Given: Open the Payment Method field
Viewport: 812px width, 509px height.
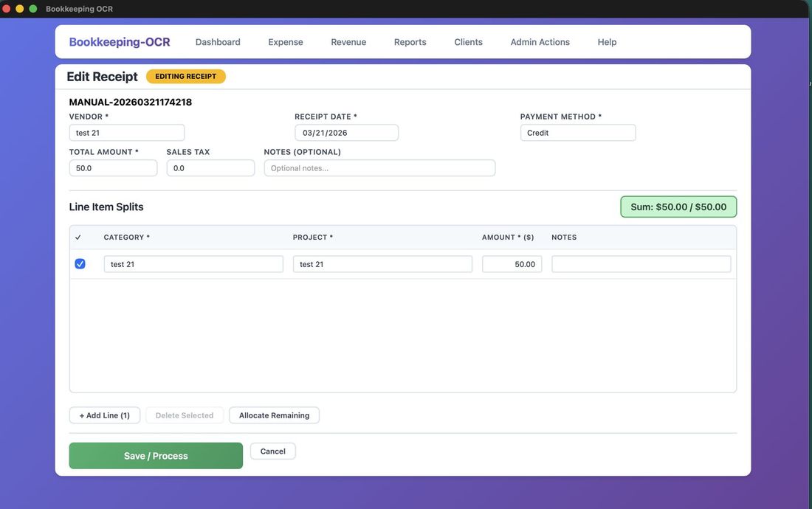Looking at the screenshot, I should tap(577, 133).
